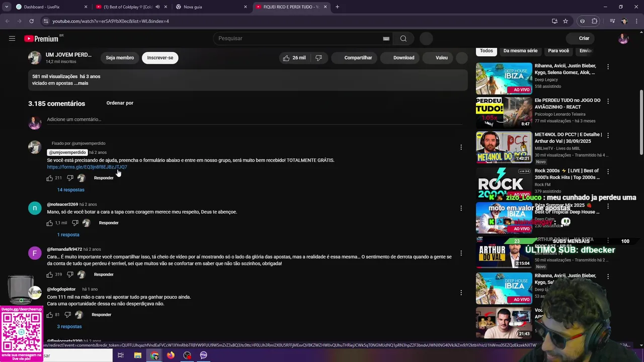644x362 pixels.
Task: Open the YouTube hamburger guide menu
Action: coord(12,38)
